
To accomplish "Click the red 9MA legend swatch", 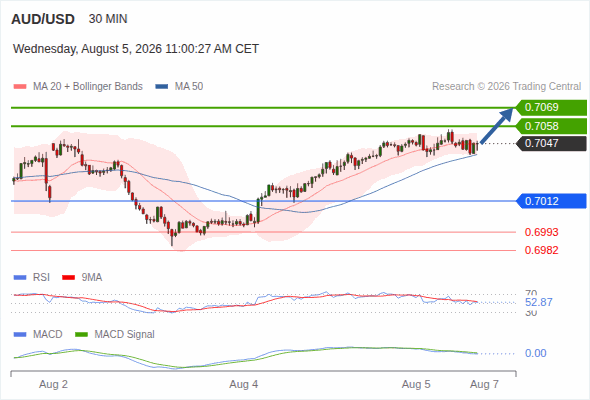I will coord(68,277).
